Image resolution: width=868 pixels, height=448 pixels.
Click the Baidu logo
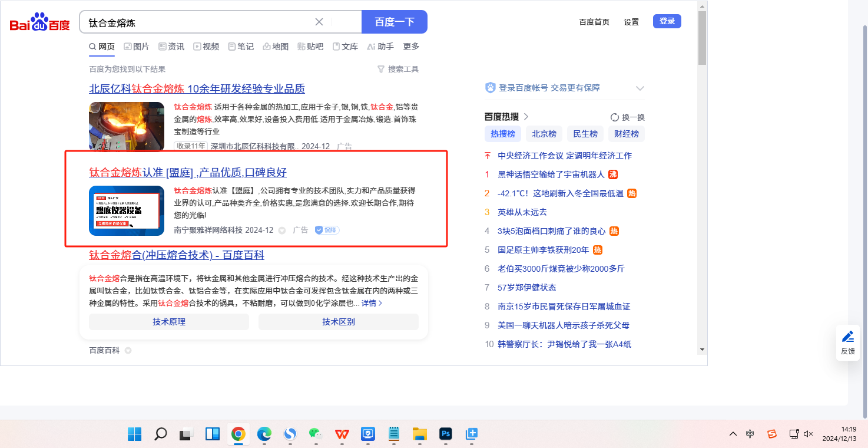click(39, 22)
